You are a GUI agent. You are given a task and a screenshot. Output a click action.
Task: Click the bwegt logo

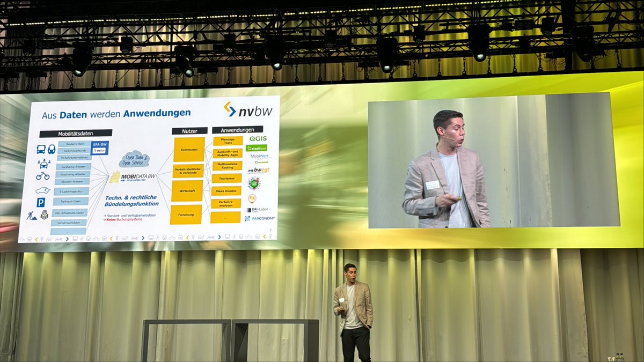point(258,171)
